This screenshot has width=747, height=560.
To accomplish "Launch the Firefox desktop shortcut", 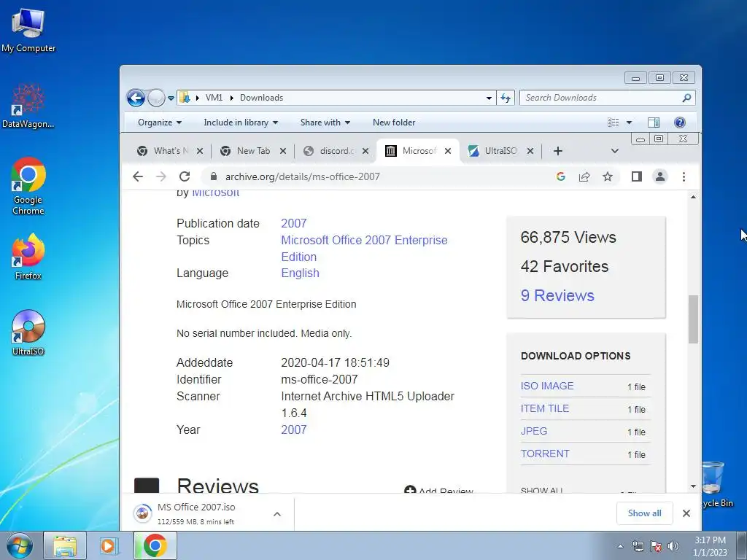I will 28,257.
